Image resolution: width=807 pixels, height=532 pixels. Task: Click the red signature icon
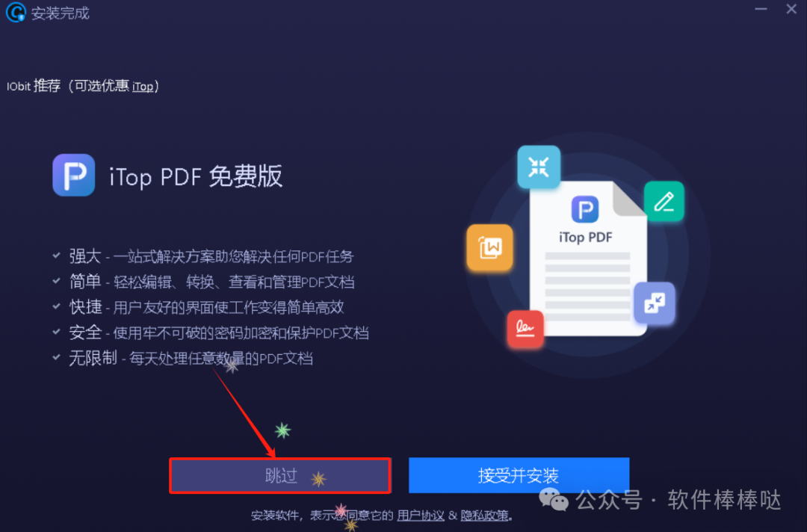525,329
